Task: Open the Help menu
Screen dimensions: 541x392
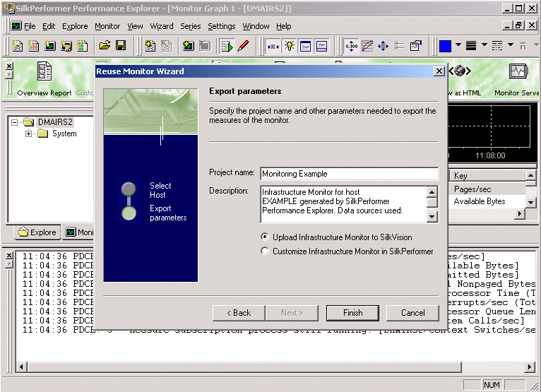Action: pyautogui.click(x=284, y=26)
